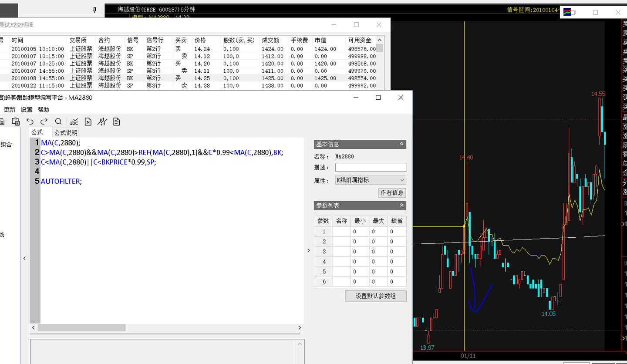The width and height of the screenshot is (627, 364).
Task: Collapse left panel with the left chevron
Action: point(24,258)
